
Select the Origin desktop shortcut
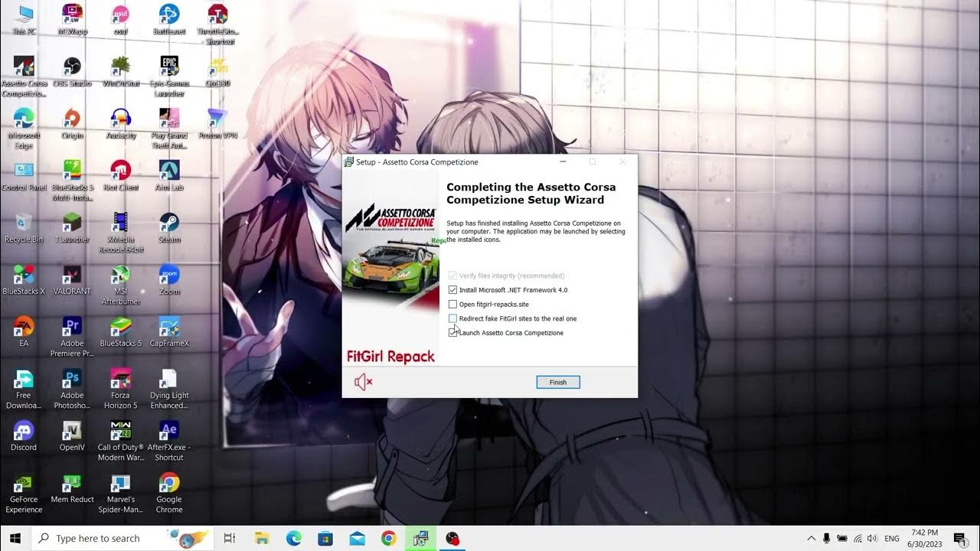point(72,124)
